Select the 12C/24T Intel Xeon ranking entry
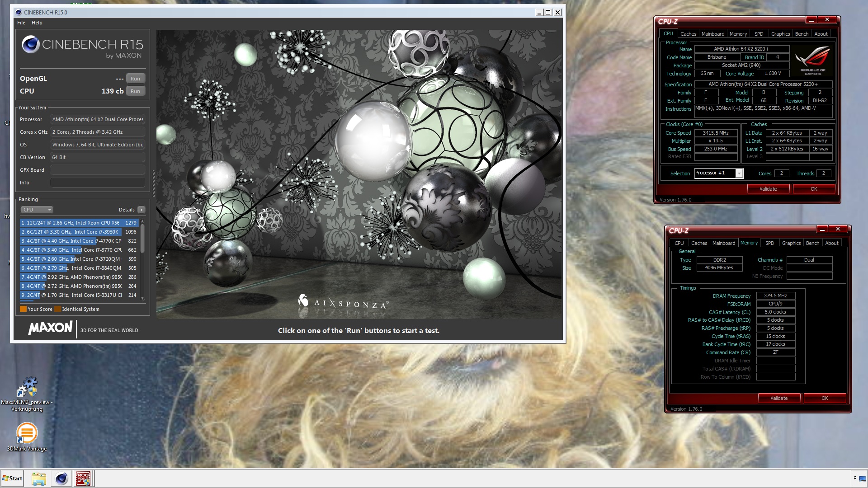The height and width of the screenshot is (488, 868). [79, 223]
